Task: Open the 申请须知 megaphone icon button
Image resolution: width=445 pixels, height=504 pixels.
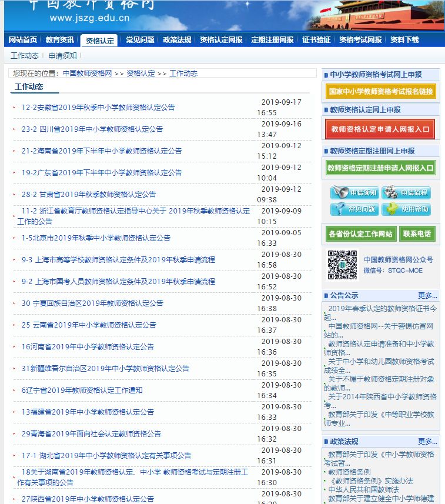Action: click(x=354, y=192)
